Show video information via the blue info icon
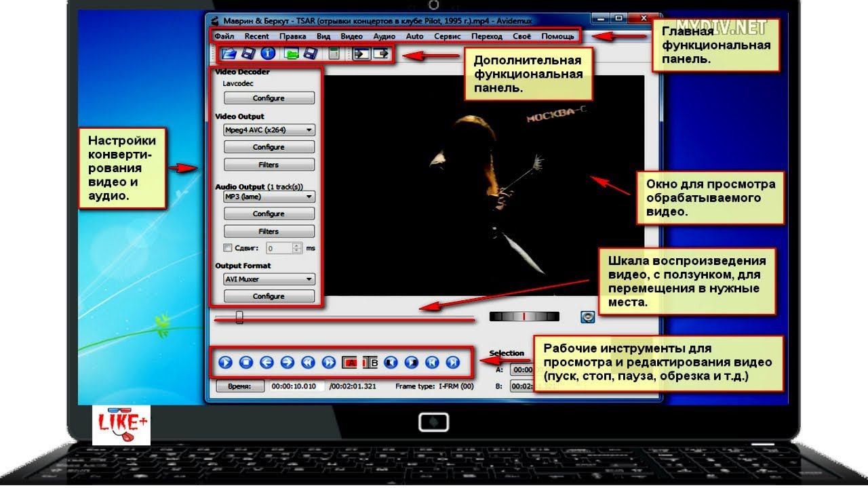Image resolution: width=868 pixels, height=488 pixels. (268, 54)
